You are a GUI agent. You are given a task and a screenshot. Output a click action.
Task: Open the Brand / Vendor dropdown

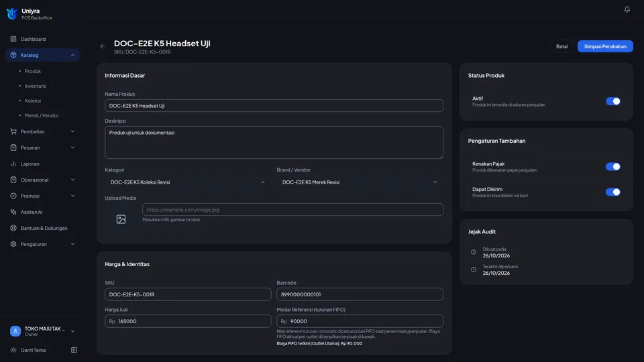[x=360, y=182]
